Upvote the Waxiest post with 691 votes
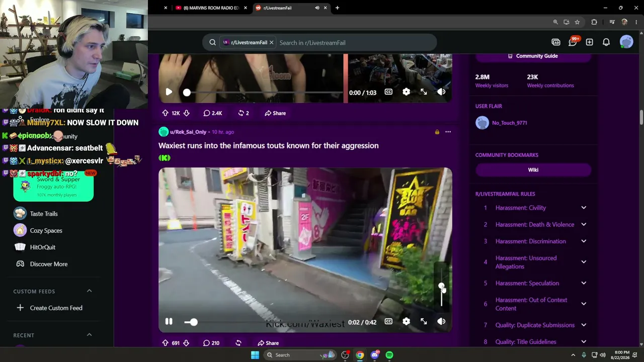This screenshot has height=362, width=644. 165,343
